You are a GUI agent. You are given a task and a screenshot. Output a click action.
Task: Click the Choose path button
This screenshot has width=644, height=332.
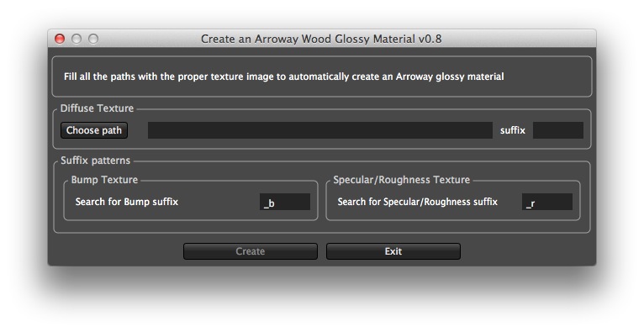(94, 130)
